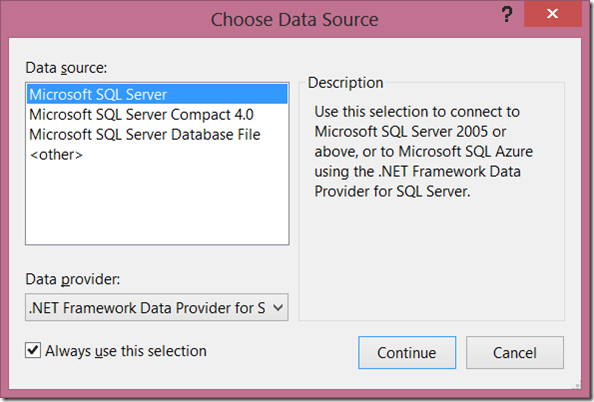Click the Data provider label
Screen dimensions: 594x402
tap(73, 279)
